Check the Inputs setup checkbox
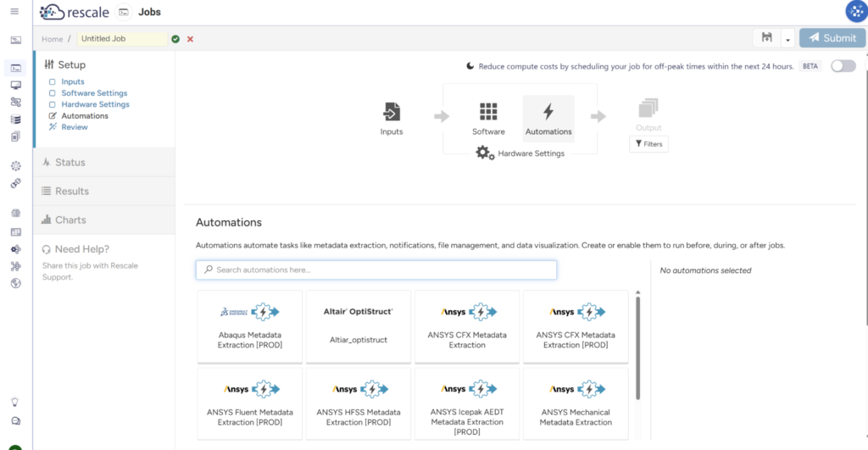This screenshot has height=450, width=868. coord(52,82)
